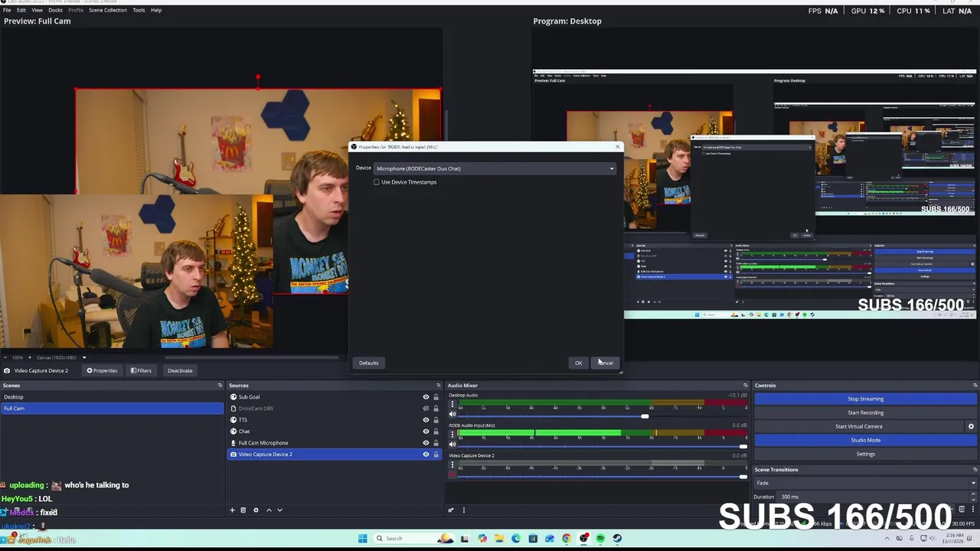Open Video Capture Device 2 audio options

pos(452,465)
